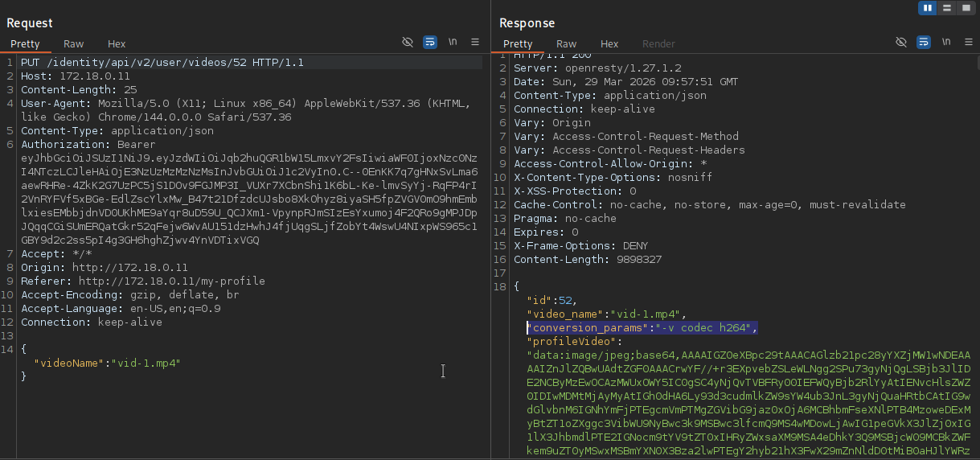Click the Content-Length: 9898327 response header
980x460 pixels.
[x=588, y=260]
